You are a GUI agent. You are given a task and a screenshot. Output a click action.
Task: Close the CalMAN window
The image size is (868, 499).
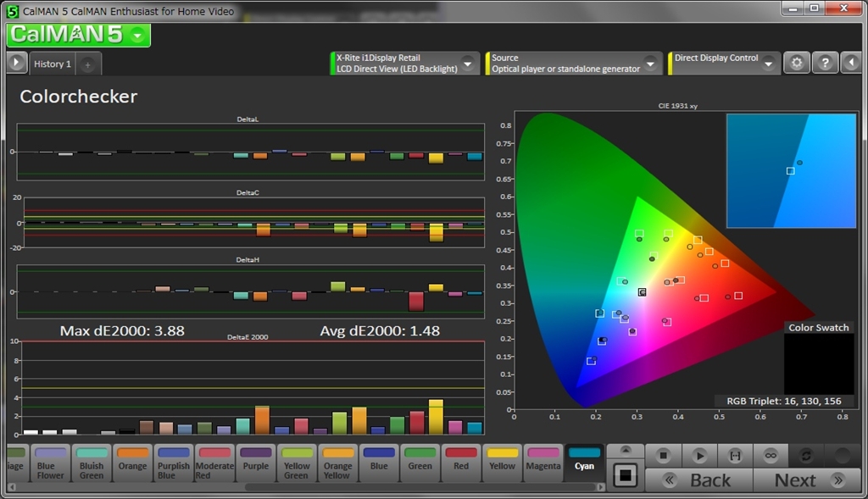coord(843,8)
